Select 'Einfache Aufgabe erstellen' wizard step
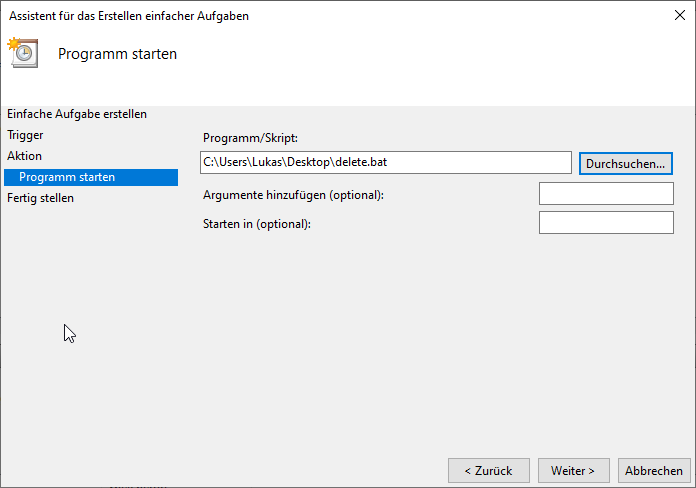696x488 pixels. [x=77, y=114]
